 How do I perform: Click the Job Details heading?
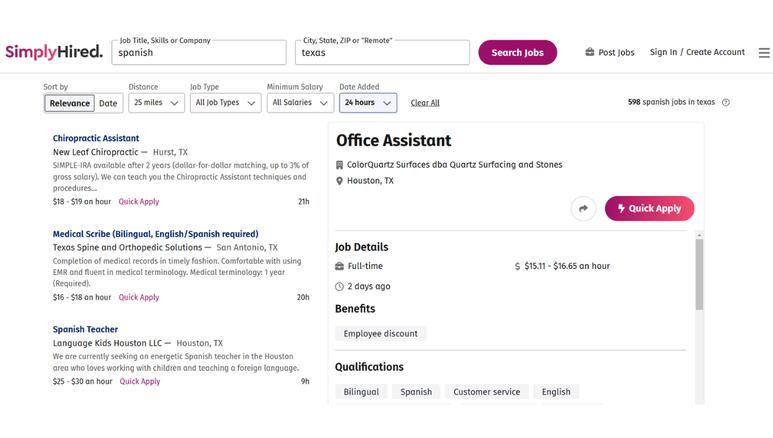(361, 247)
